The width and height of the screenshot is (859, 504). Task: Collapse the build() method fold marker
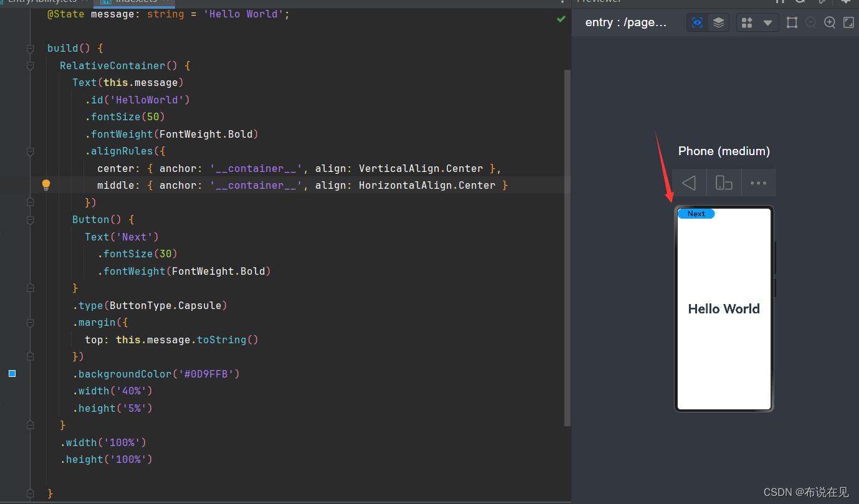(x=30, y=49)
